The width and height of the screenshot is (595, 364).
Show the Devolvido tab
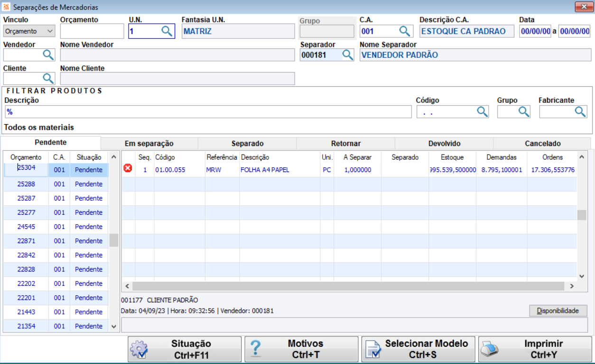(x=444, y=144)
